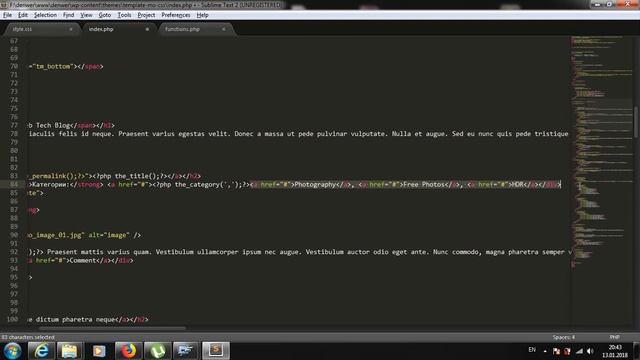The height and width of the screenshot is (360, 640).
Task: Click "tm_bottom" string on line 70
Action: pyautogui.click(x=53, y=66)
